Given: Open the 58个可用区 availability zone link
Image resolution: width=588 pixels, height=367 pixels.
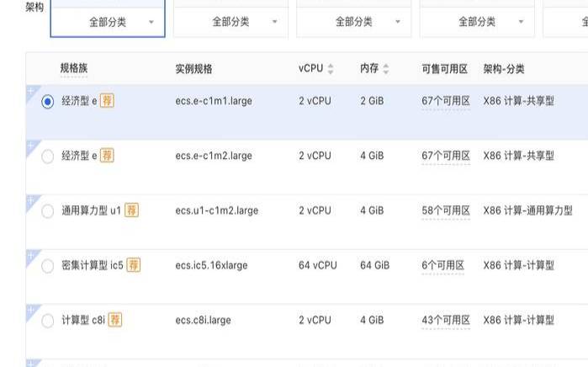Looking at the screenshot, I should pos(445,210).
